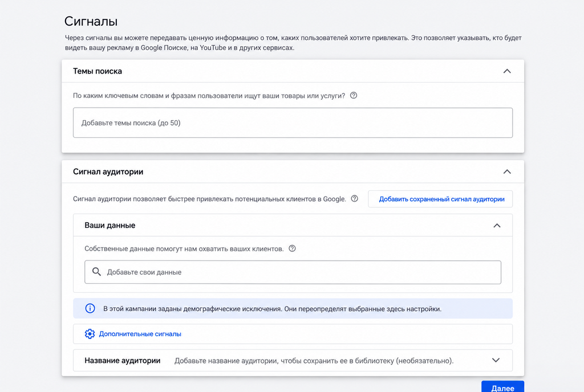Screen dimensions: 584x392
Task: Click the magnifier icon in data field
Action: pyautogui.click(x=96, y=272)
